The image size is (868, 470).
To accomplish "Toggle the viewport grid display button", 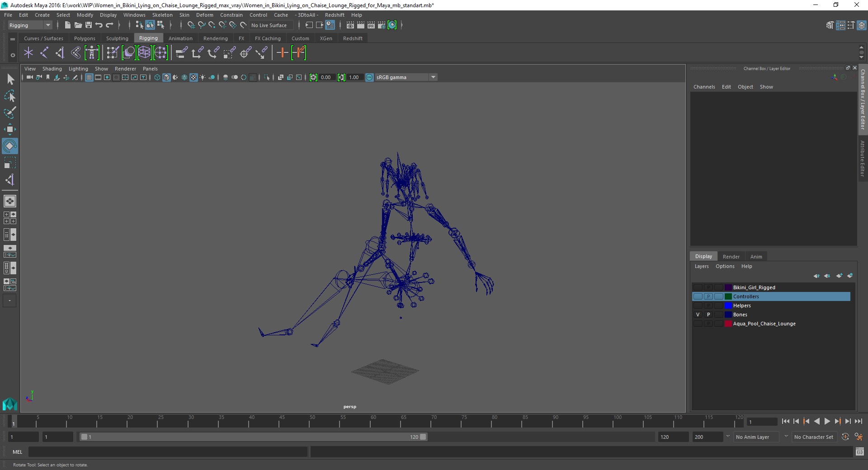I will 89,77.
